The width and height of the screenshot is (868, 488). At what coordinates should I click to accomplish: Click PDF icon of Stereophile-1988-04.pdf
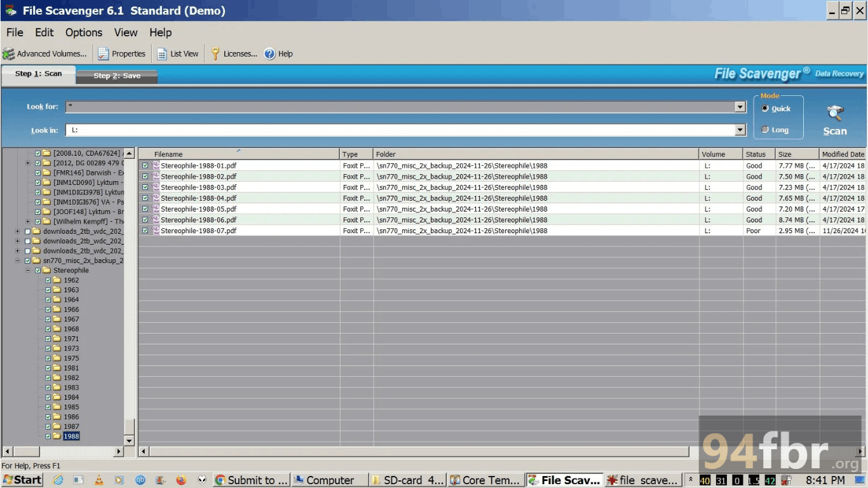[x=156, y=198]
